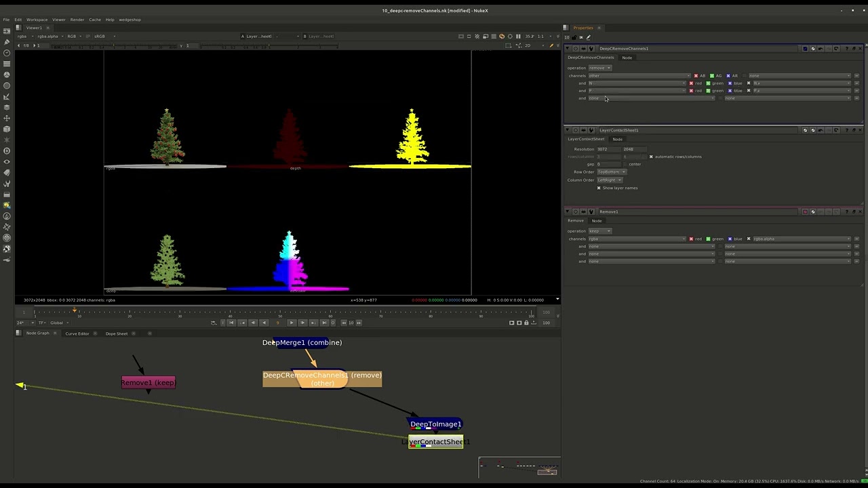
Task: Click help icon on Remove1 panel
Action: [846, 211]
